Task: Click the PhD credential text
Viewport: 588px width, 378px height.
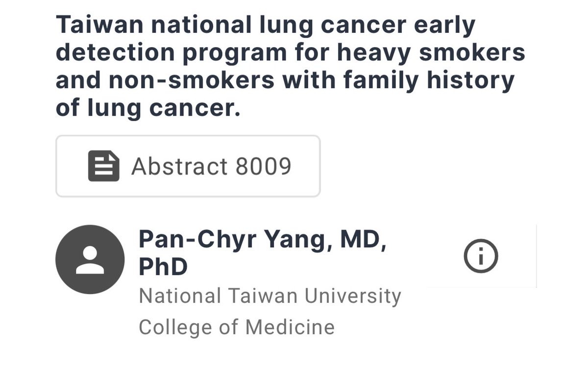Action: tap(163, 267)
